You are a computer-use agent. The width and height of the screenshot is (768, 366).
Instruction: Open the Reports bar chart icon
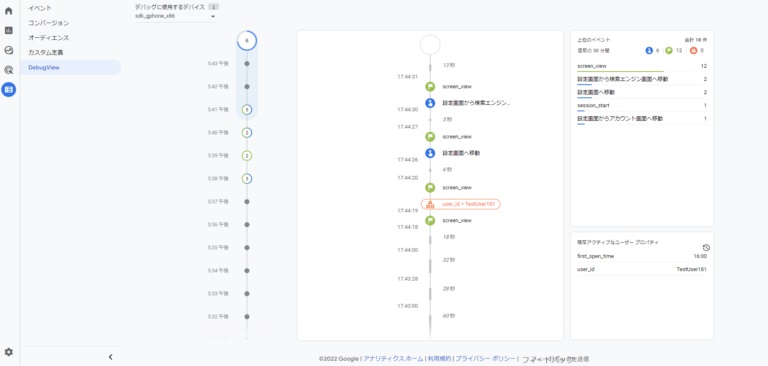coord(8,30)
